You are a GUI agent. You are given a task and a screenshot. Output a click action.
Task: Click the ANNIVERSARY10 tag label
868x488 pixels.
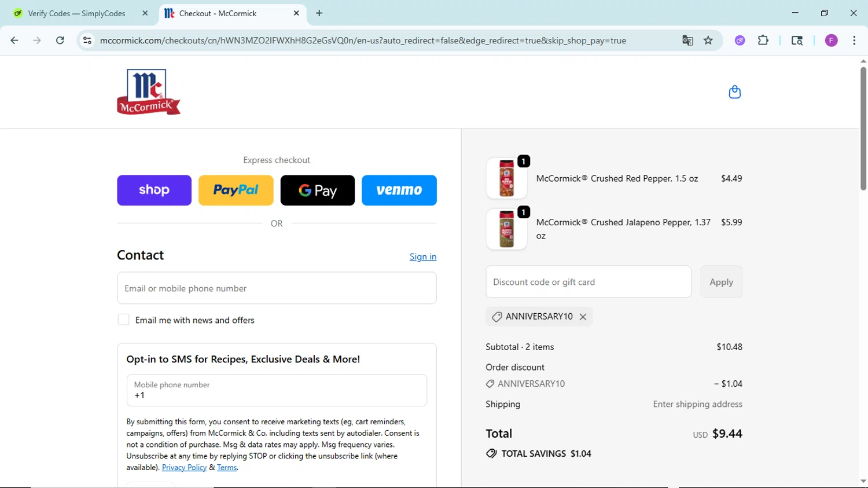[539, 317]
